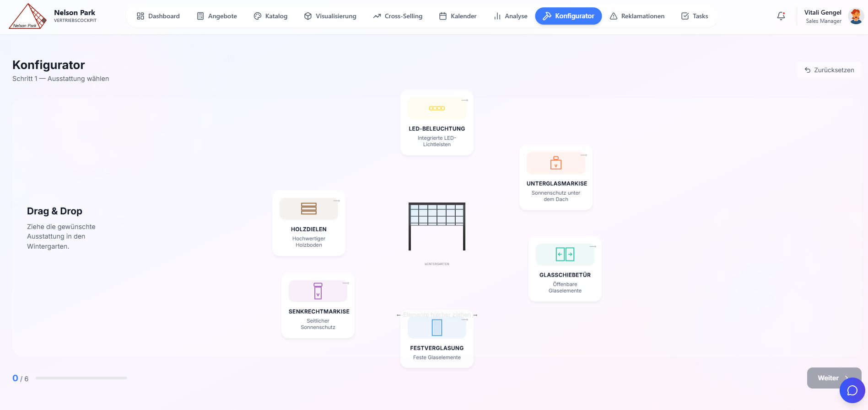Click the LED-BELEUCHTUNG card title

tap(437, 129)
